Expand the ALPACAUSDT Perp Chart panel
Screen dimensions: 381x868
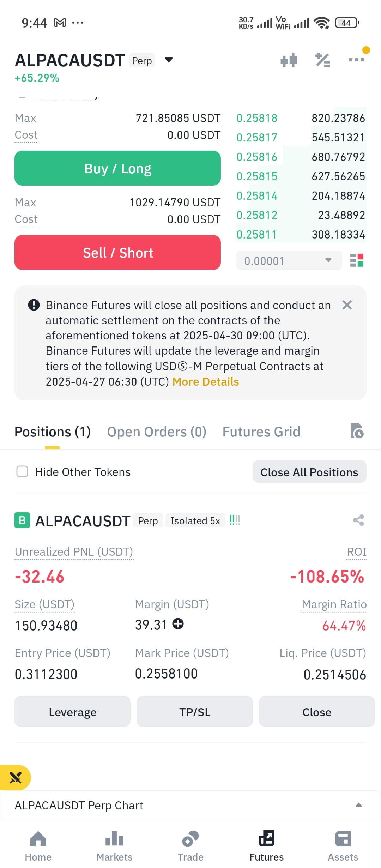pyautogui.click(x=190, y=805)
